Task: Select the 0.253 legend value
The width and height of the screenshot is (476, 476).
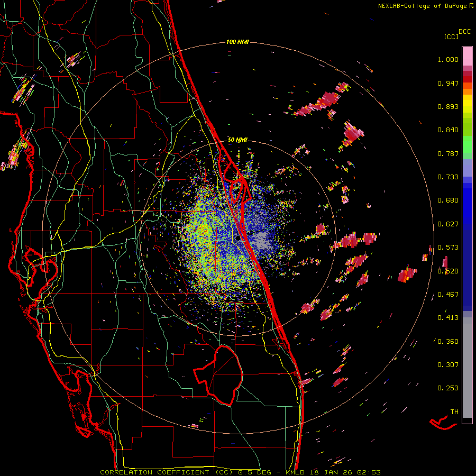Action: 448,388
